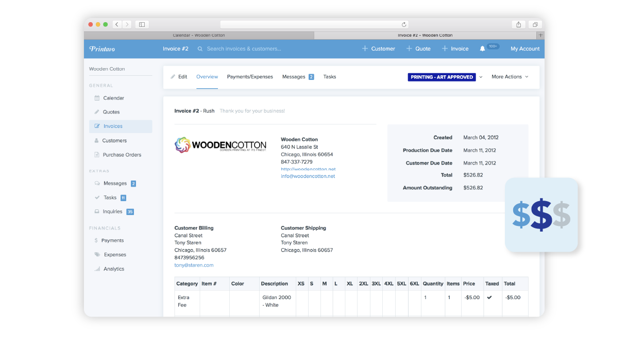Click the tony@staren.com email link
644x344 pixels.
click(194, 265)
